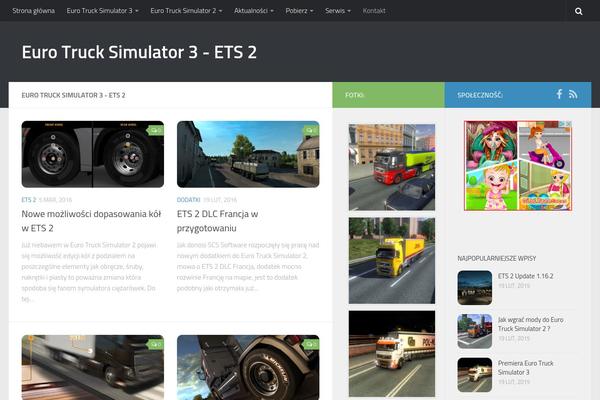Click the girls games advertisement banner

point(518,166)
